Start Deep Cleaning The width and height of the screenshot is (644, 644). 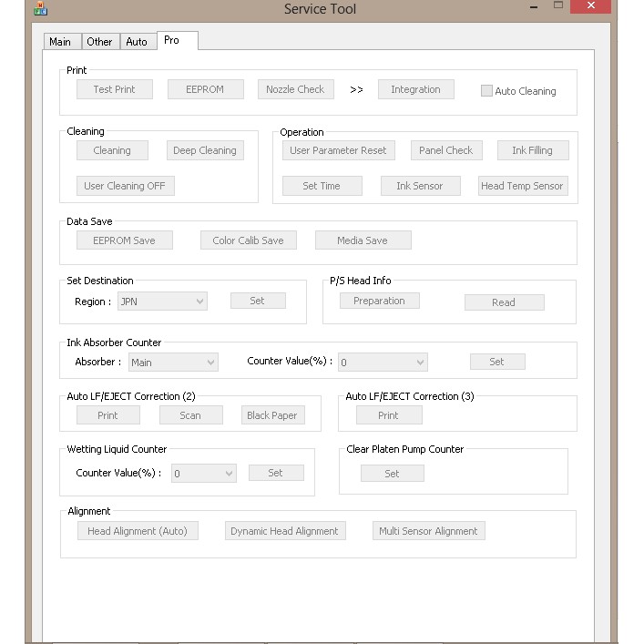pyautogui.click(x=205, y=150)
